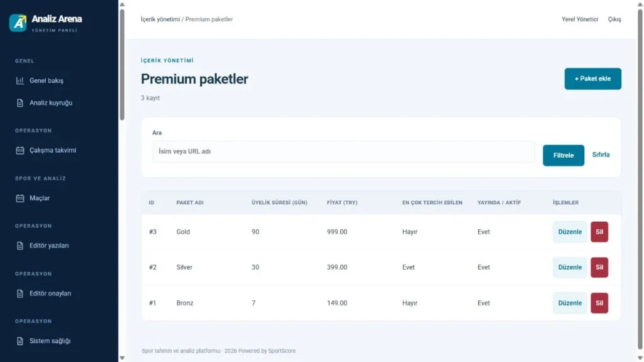This screenshot has height=362, width=644.
Task: Click the Genel bakış chart icon
Action: pyautogui.click(x=19, y=80)
